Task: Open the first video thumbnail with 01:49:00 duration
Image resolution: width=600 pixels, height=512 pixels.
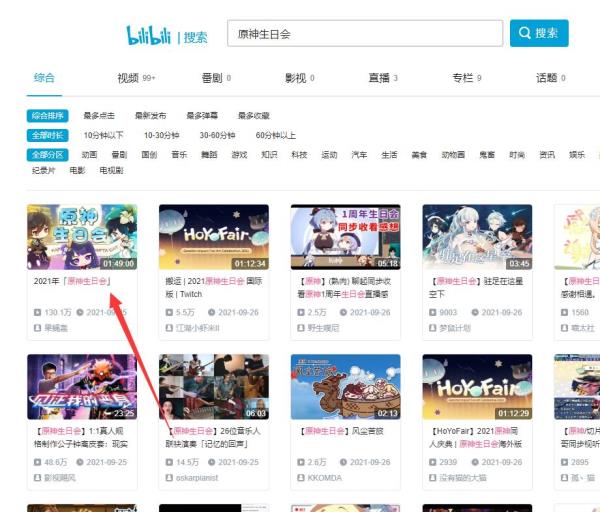Action: pyautogui.click(x=82, y=237)
